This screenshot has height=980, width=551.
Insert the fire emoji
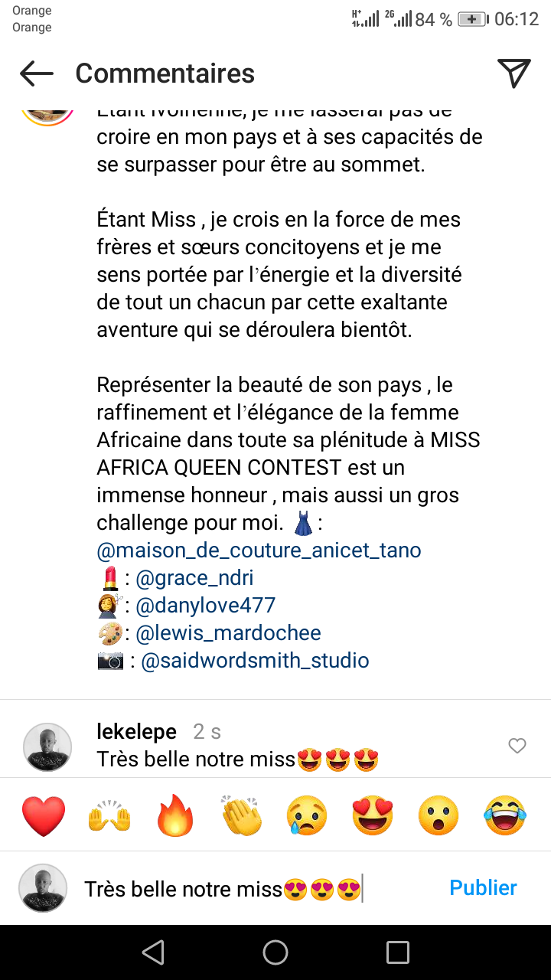click(175, 816)
